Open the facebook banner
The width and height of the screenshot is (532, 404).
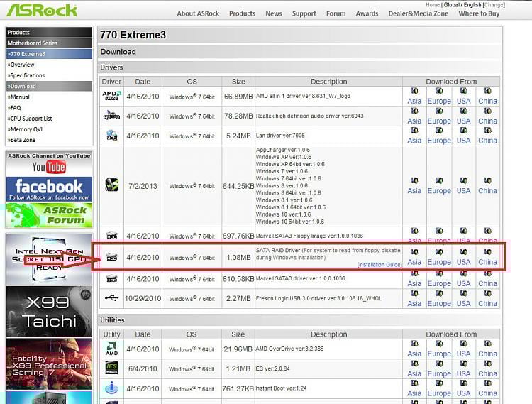click(x=49, y=189)
